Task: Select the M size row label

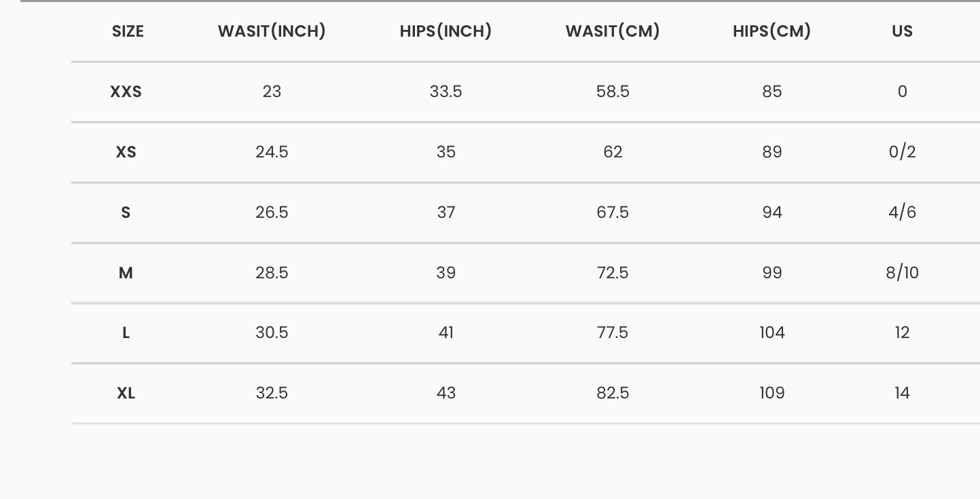Action: [126, 273]
